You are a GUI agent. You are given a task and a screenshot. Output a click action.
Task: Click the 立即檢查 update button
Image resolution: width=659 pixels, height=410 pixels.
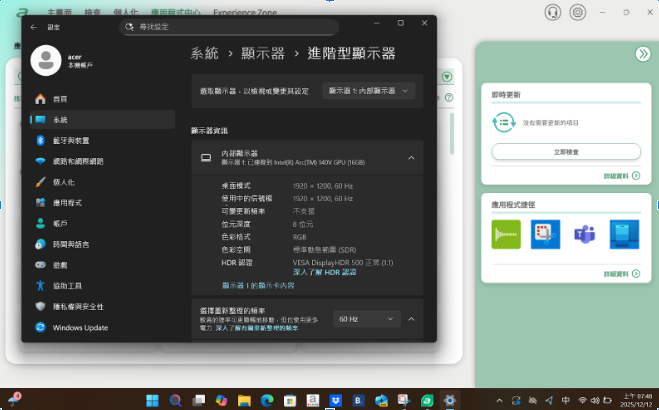[x=565, y=151]
